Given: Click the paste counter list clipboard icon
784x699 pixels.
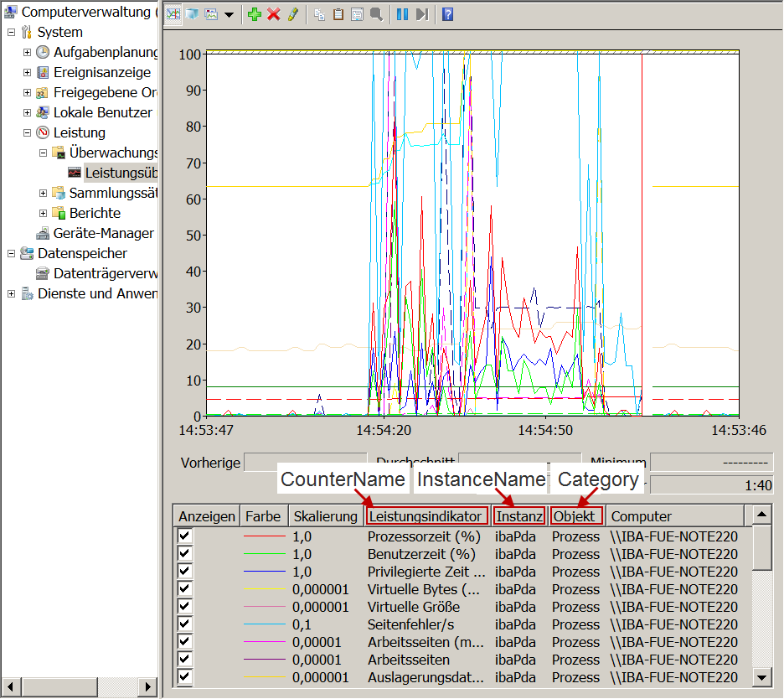Looking at the screenshot, I should 338,14.
